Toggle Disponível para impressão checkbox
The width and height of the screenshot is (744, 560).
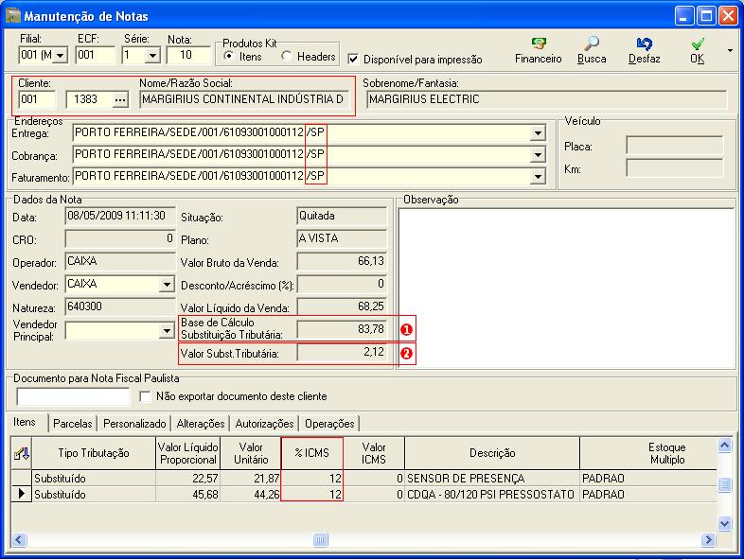coord(354,59)
